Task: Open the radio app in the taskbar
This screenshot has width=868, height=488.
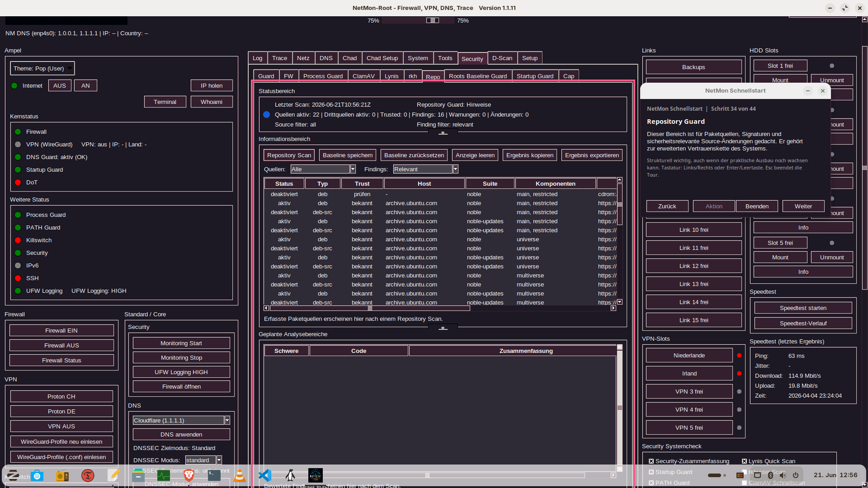Action: point(62,475)
